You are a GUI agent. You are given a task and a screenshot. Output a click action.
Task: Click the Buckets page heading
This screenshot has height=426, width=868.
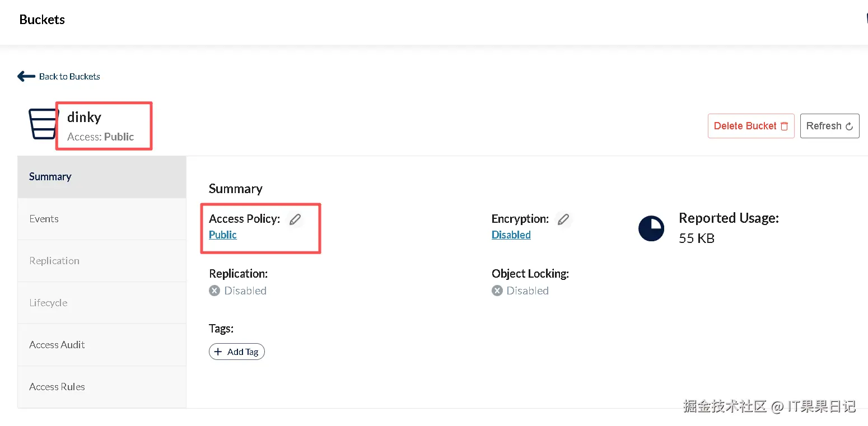tap(42, 20)
